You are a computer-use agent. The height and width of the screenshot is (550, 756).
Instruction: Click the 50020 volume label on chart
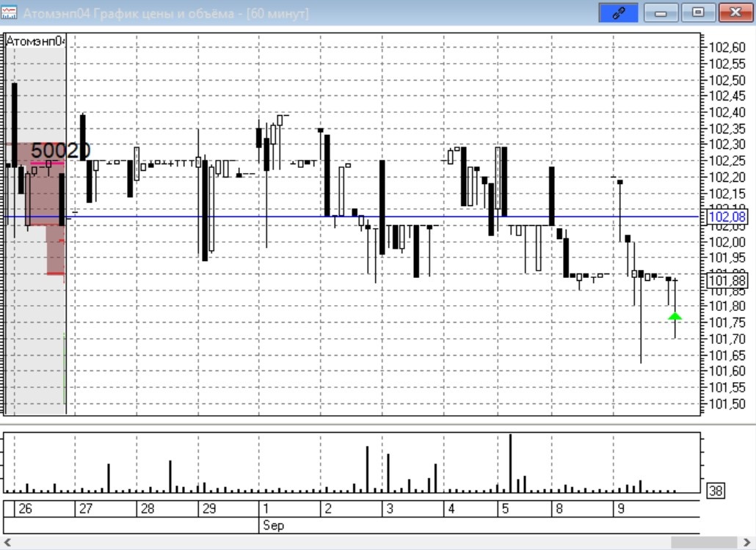pyautogui.click(x=61, y=151)
